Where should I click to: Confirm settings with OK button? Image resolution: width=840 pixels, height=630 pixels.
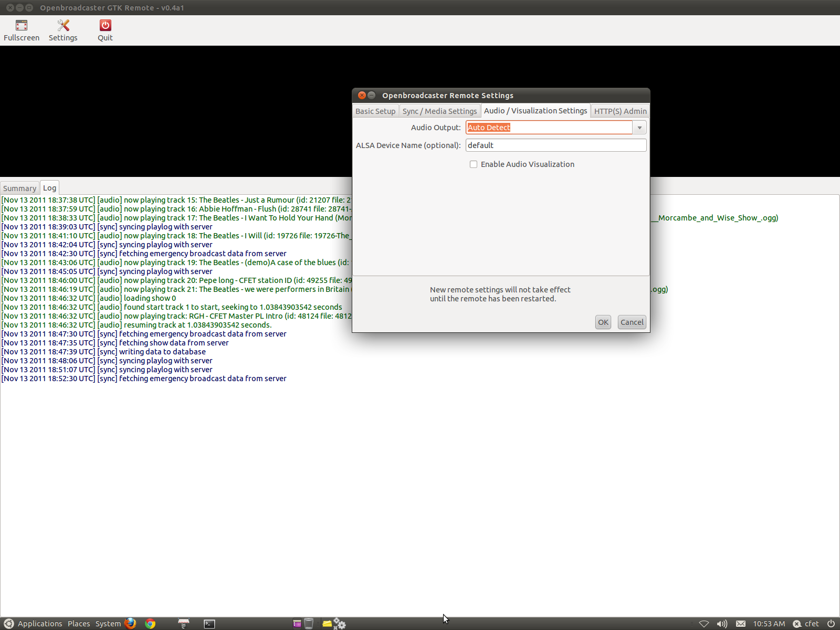pos(603,322)
